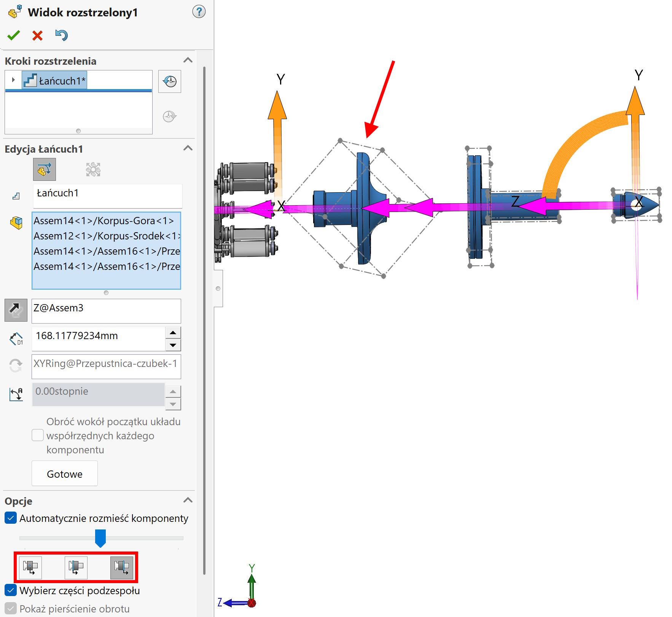Check rotate about each component origin box
This screenshot has width=672, height=617.
(x=38, y=435)
